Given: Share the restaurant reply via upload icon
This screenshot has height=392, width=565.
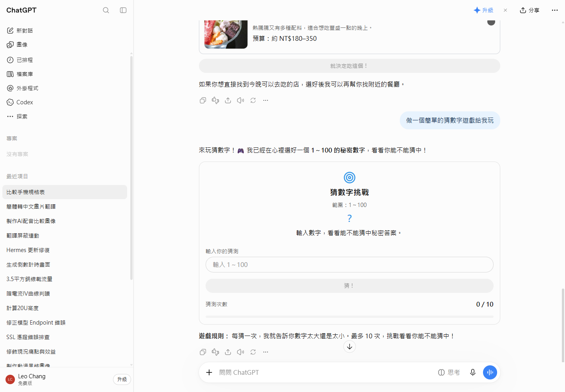Looking at the screenshot, I should pyautogui.click(x=228, y=100).
